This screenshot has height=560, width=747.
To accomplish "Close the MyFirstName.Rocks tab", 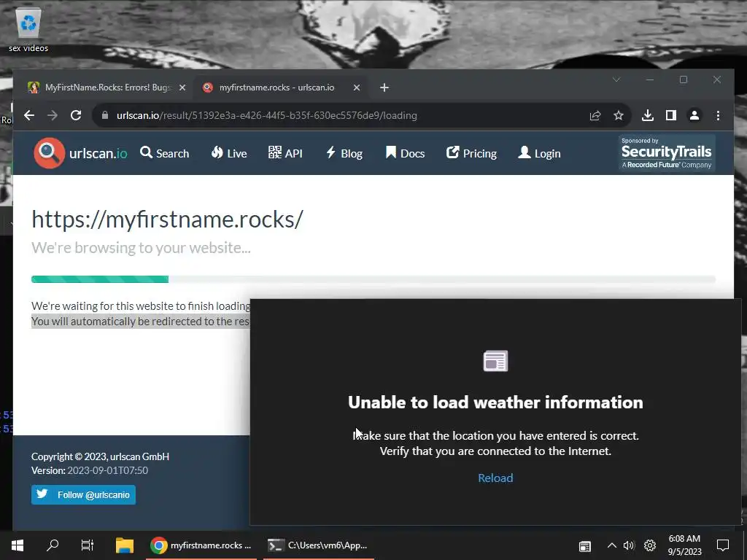I will click(182, 87).
